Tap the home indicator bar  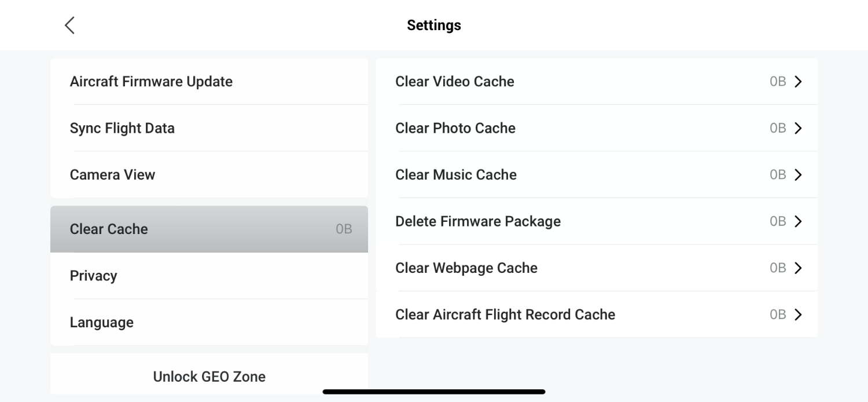click(x=433, y=392)
